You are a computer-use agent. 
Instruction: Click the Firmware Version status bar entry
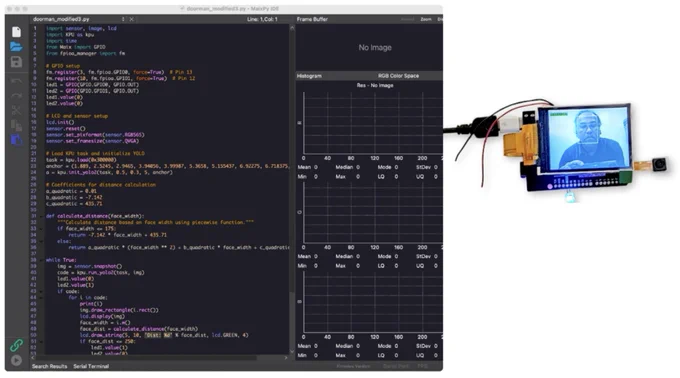point(353,366)
